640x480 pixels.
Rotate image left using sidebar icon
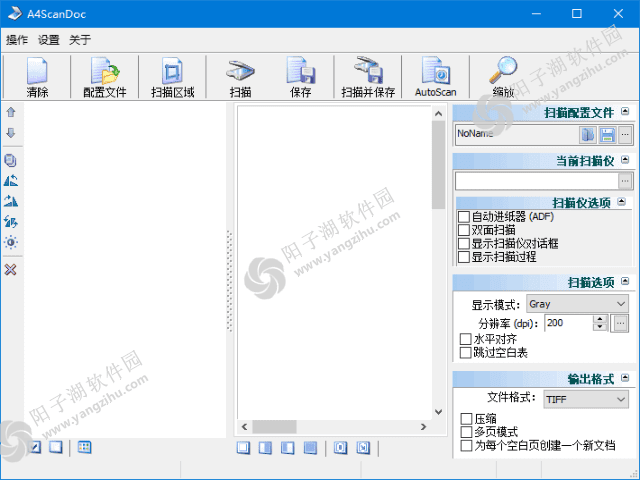(x=11, y=180)
